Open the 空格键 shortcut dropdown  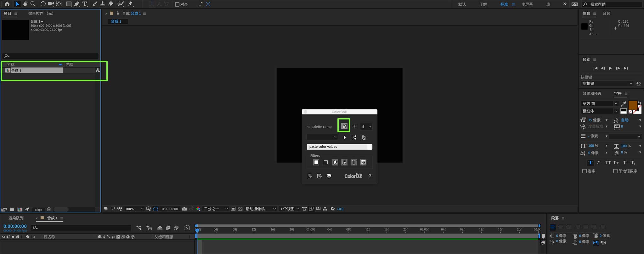click(607, 84)
